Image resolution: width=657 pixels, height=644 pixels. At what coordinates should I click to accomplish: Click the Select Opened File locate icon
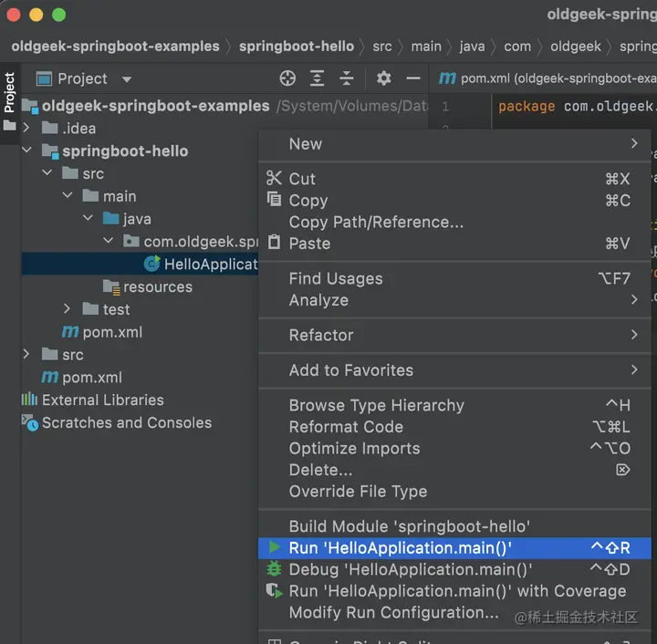pyautogui.click(x=287, y=78)
